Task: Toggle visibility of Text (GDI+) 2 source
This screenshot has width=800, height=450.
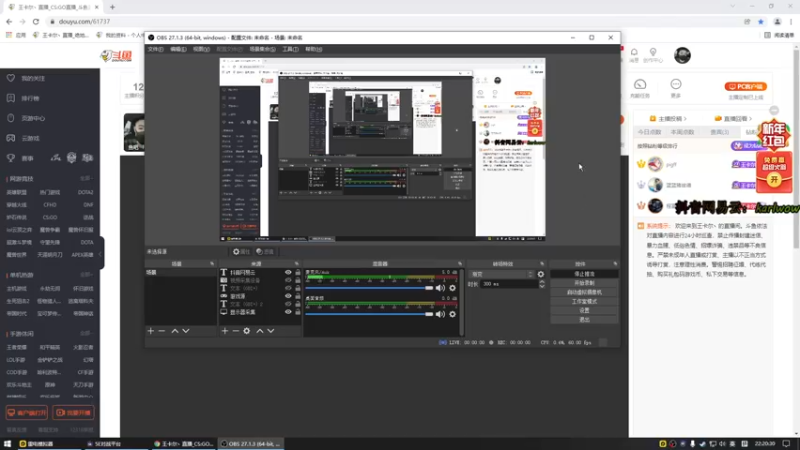Action: pyautogui.click(x=288, y=304)
